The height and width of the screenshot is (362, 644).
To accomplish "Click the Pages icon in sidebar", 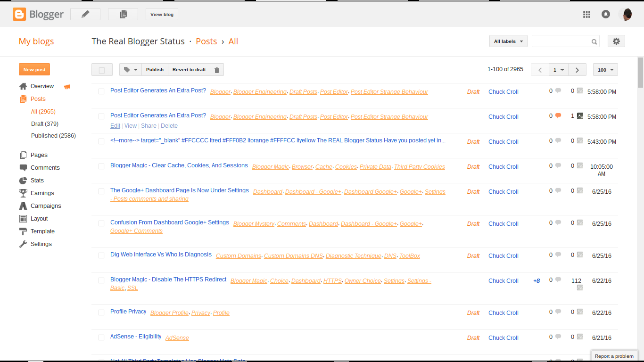I will [23, 155].
